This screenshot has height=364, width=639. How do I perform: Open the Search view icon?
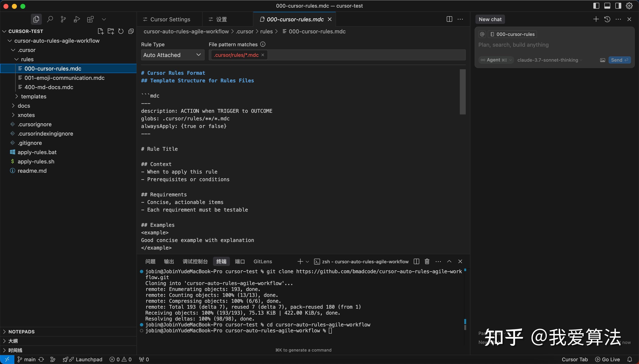point(50,19)
